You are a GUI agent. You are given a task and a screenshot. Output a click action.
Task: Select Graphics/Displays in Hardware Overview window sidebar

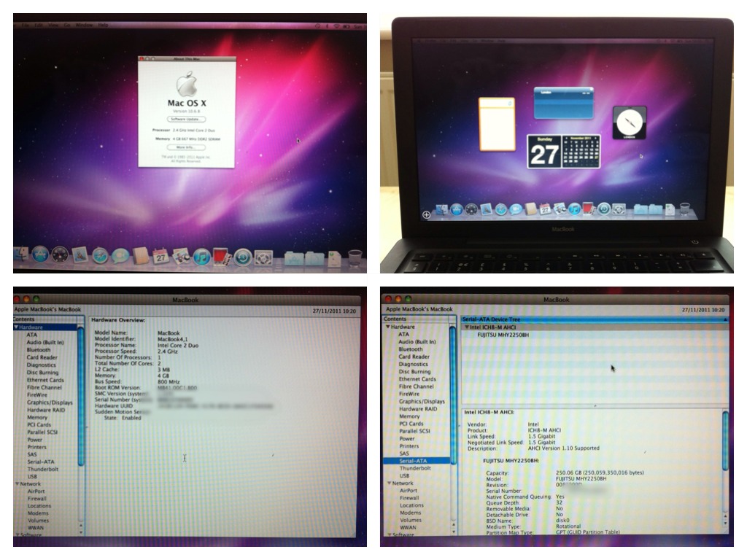50,402
